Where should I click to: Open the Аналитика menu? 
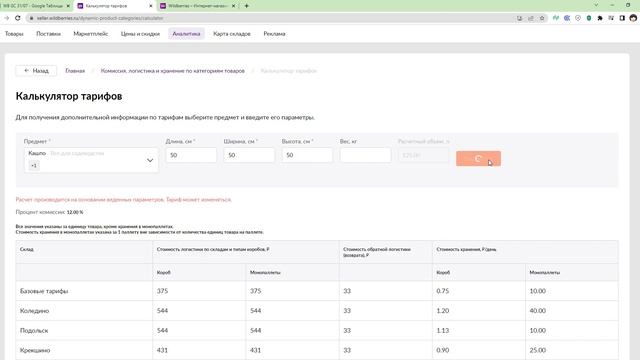pyautogui.click(x=186, y=34)
